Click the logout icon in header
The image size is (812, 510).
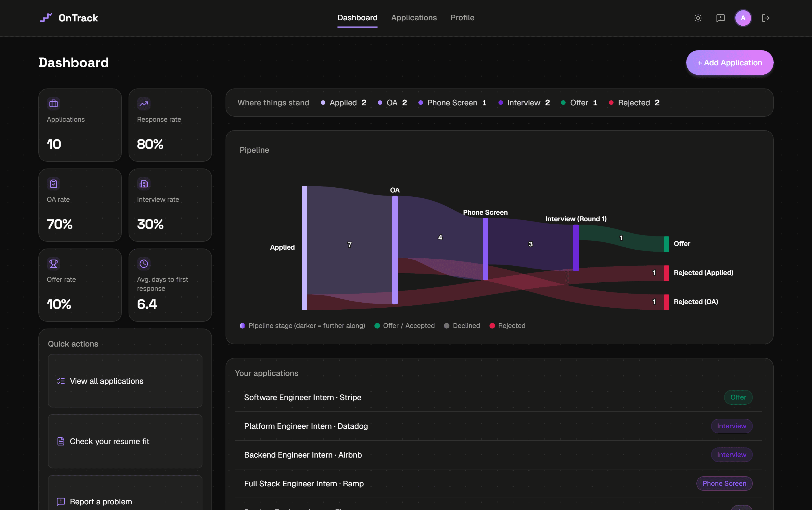(x=765, y=18)
